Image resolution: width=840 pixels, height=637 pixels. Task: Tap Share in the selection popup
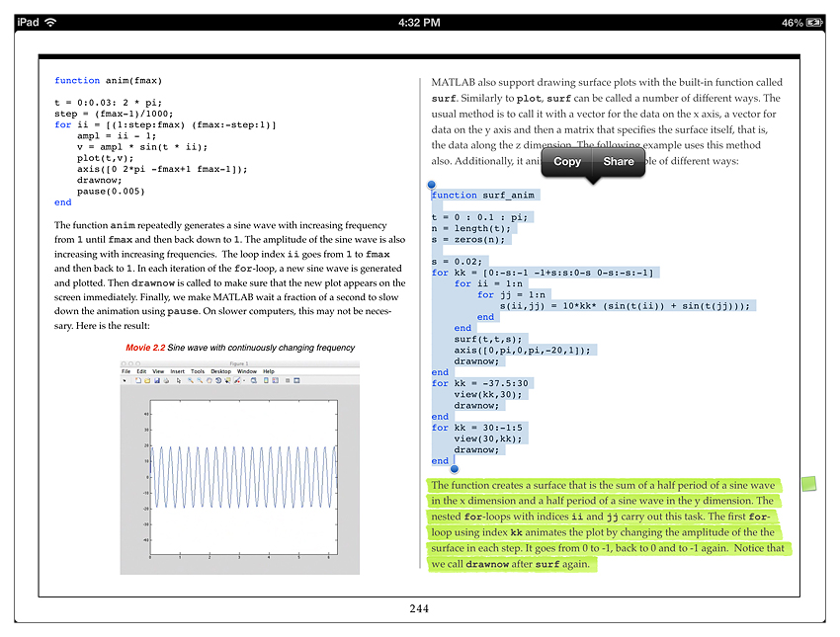tap(619, 162)
